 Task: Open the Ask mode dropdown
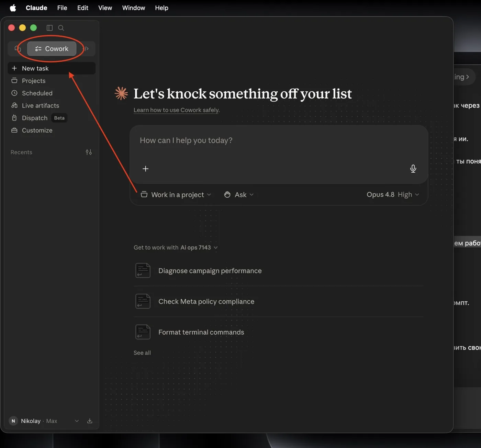point(239,195)
